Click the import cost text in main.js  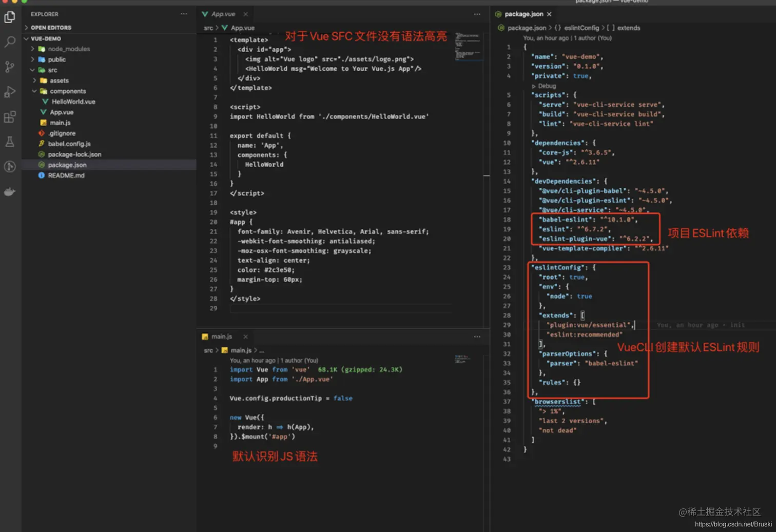[360, 369]
